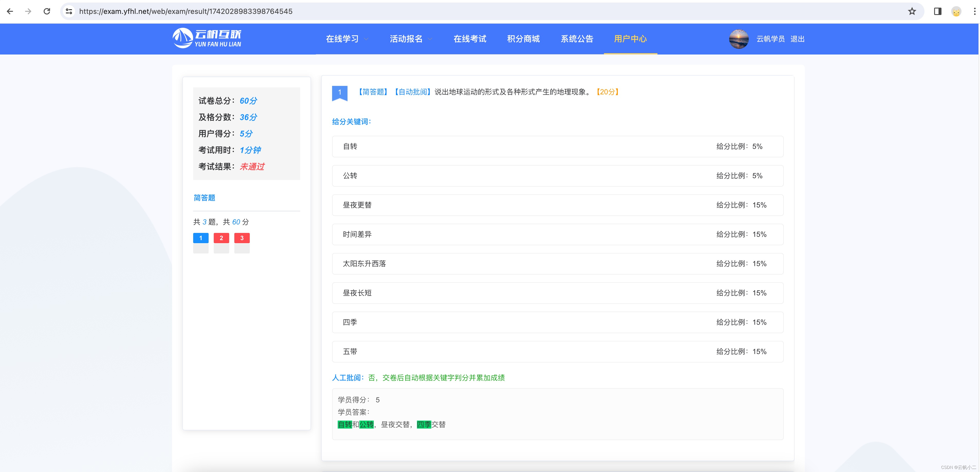This screenshot has height=472, width=980.
Task: Click the browser forward arrow
Action: (x=28, y=11)
